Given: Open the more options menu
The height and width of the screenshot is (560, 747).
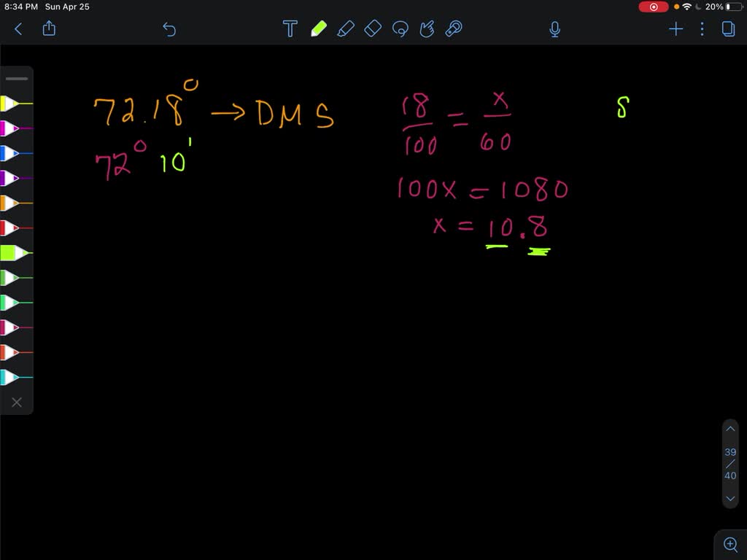Looking at the screenshot, I should [702, 29].
